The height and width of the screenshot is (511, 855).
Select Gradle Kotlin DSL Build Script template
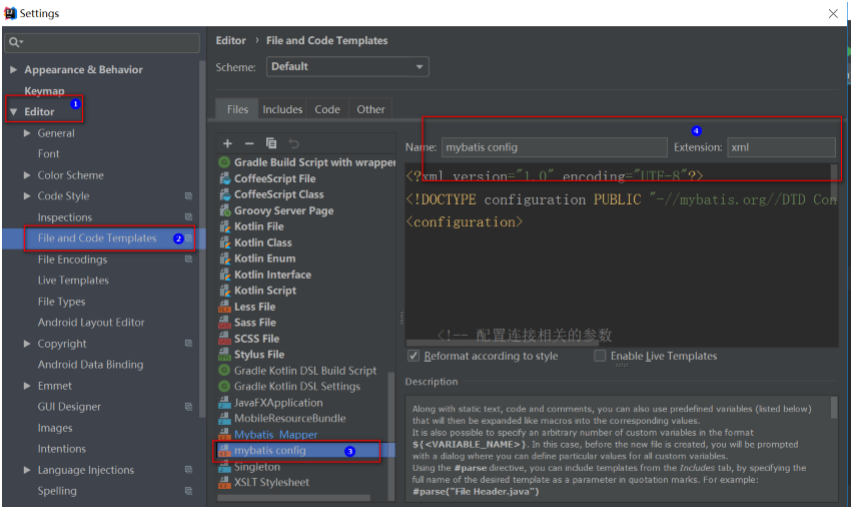(x=303, y=371)
